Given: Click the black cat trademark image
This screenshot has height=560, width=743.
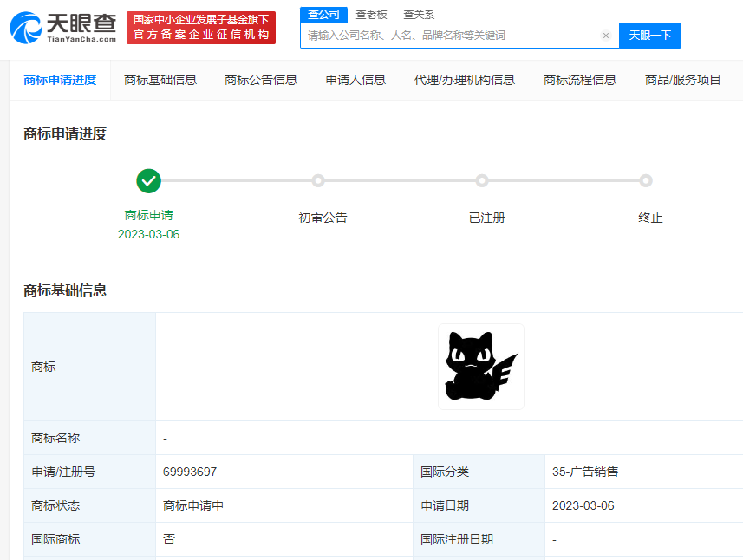Looking at the screenshot, I should click(480, 366).
